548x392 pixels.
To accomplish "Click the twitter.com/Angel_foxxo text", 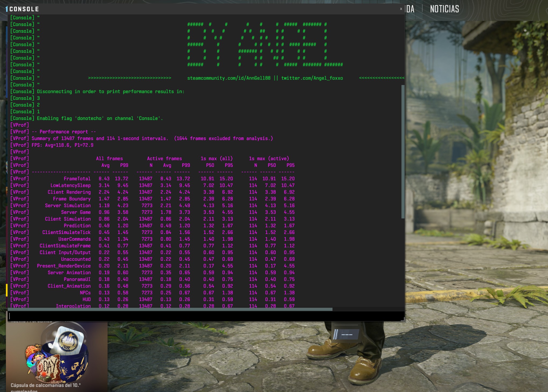I will 312,78.
